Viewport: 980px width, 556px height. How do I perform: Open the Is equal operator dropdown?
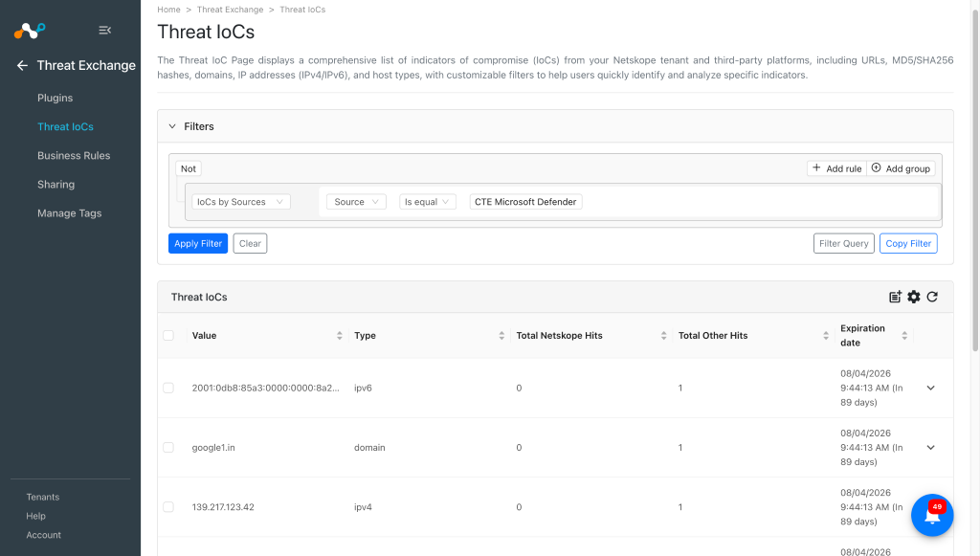pos(428,202)
